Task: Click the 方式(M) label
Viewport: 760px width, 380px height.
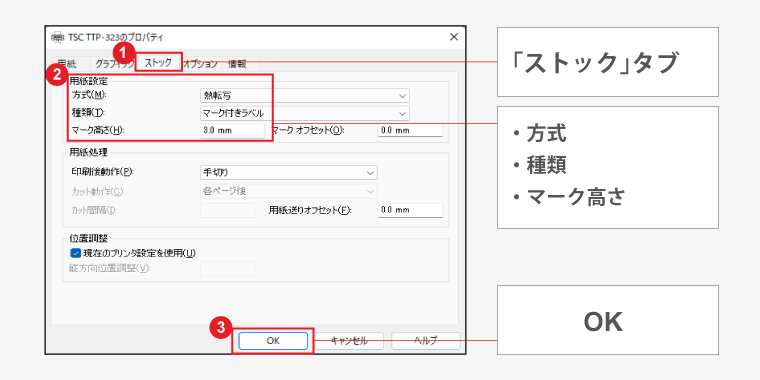Action: pos(89,95)
